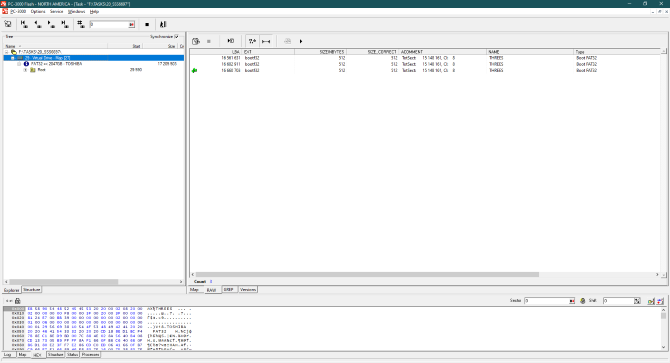Click the gray stop icon in results toolbar
The height and width of the screenshot is (363, 670).
pyautogui.click(x=209, y=41)
